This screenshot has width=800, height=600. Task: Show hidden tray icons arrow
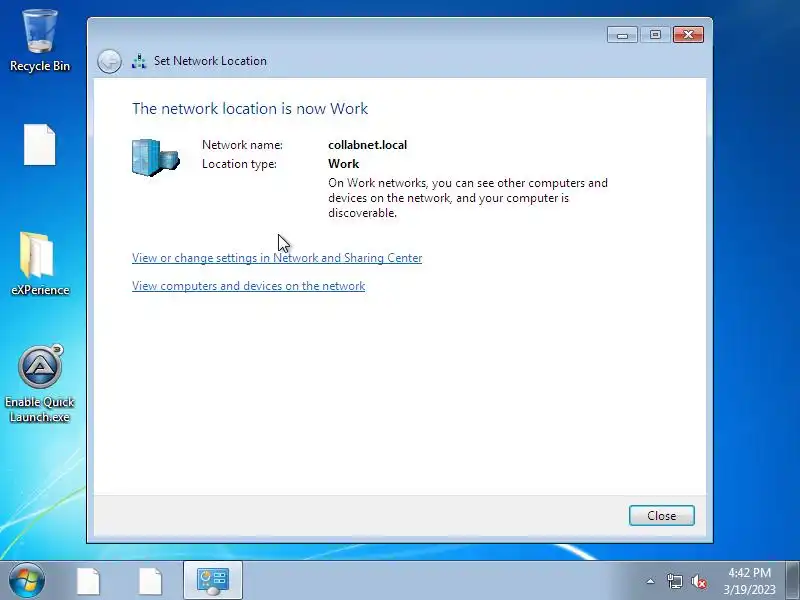[x=651, y=581]
